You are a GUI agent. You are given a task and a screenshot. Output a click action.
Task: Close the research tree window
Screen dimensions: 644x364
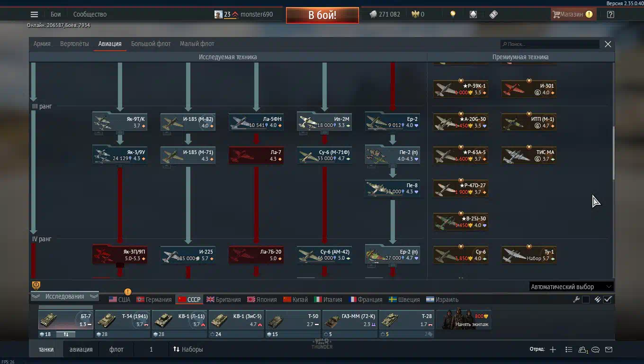608,44
